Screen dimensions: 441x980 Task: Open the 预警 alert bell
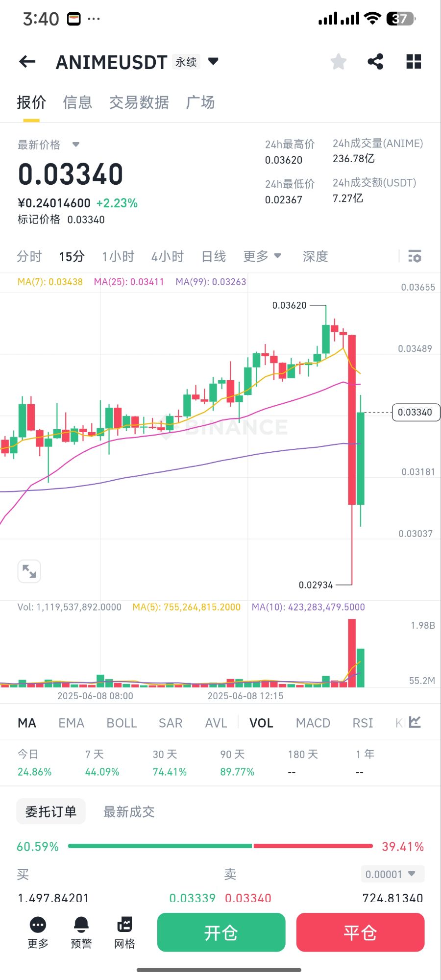pos(81,931)
